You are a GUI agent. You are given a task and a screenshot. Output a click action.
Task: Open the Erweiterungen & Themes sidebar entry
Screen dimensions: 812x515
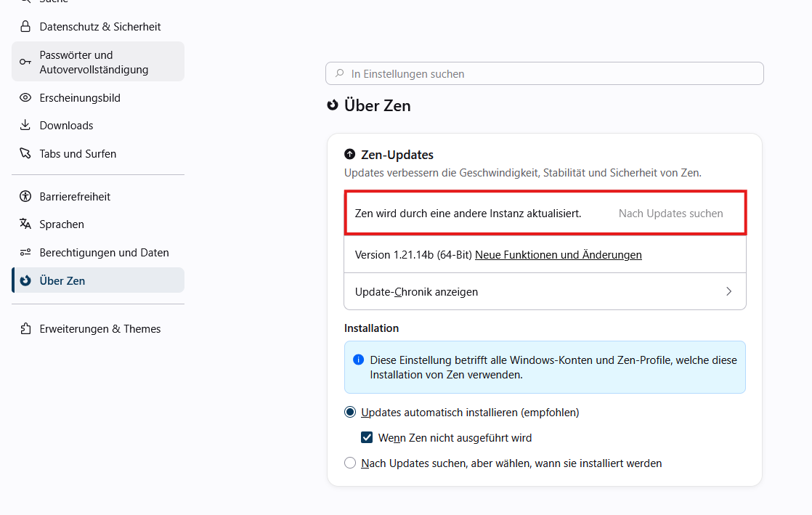click(98, 328)
